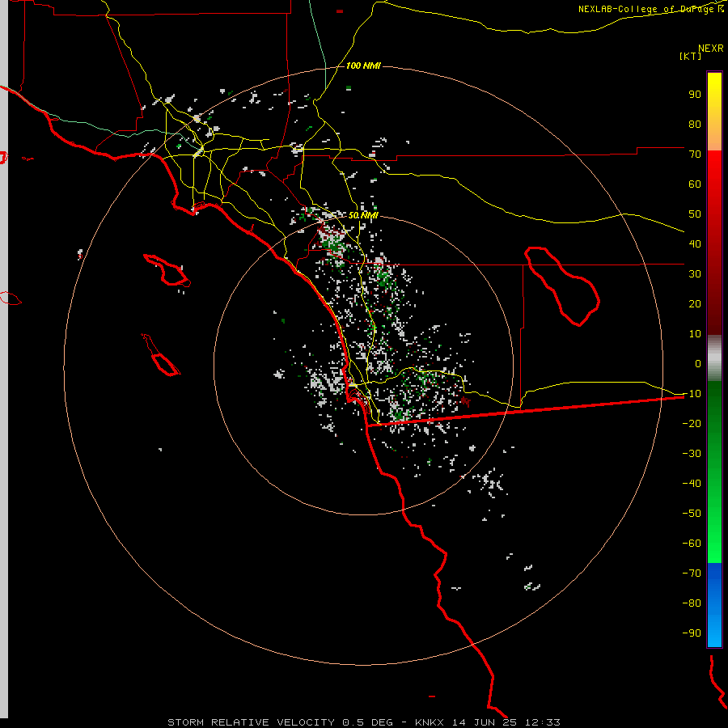Click the 90 value on velocity scale

pos(695,95)
